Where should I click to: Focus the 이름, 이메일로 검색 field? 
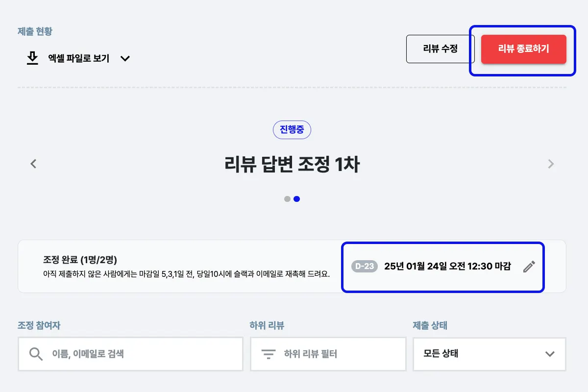[131, 354]
